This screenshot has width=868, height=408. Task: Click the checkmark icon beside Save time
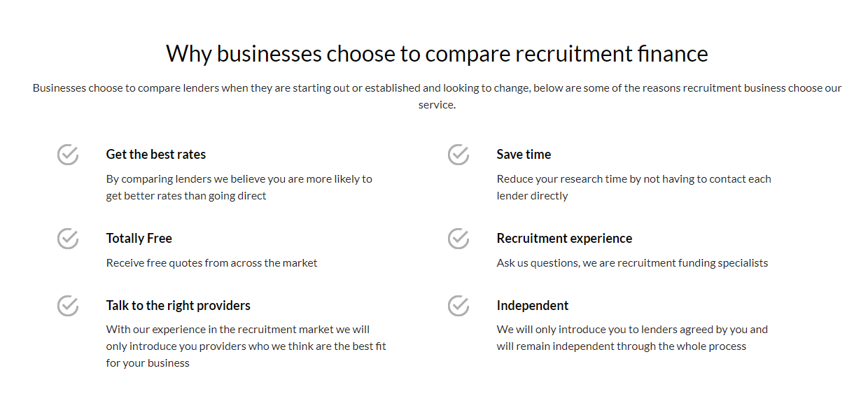(458, 155)
